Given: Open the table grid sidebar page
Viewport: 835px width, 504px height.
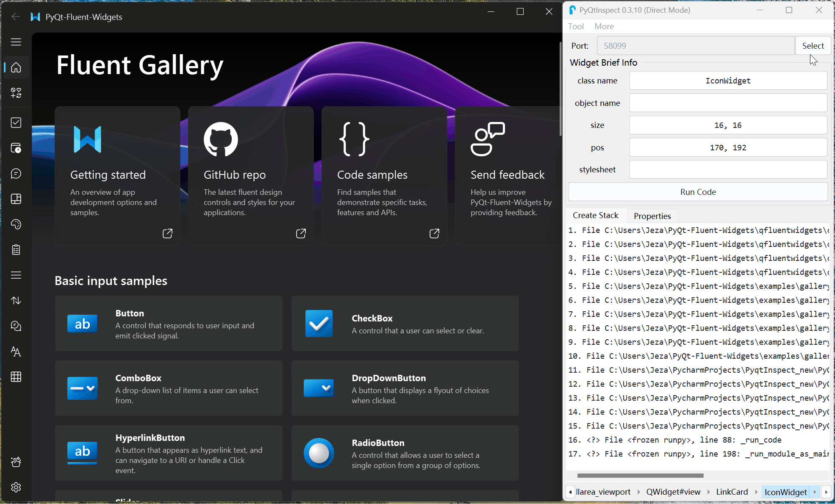Looking at the screenshot, I should pos(16,377).
